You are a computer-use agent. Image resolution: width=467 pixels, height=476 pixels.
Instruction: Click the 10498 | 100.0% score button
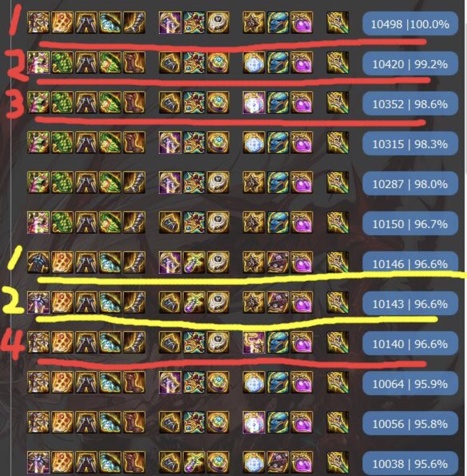coord(410,24)
